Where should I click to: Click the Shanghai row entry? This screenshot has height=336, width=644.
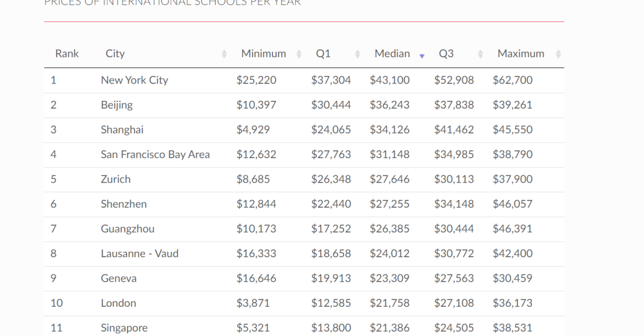[x=122, y=130]
